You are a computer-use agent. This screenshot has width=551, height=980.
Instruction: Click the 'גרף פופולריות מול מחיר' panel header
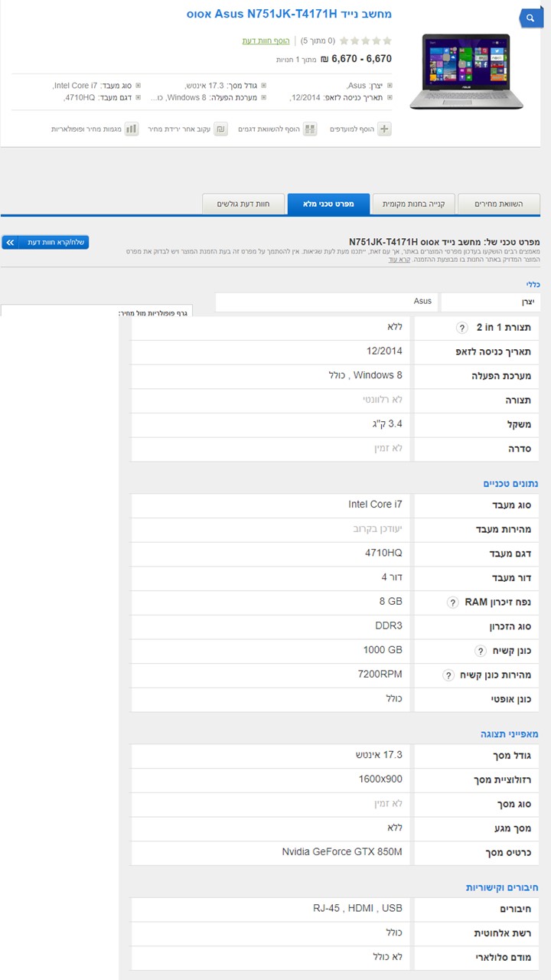point(155,313)
